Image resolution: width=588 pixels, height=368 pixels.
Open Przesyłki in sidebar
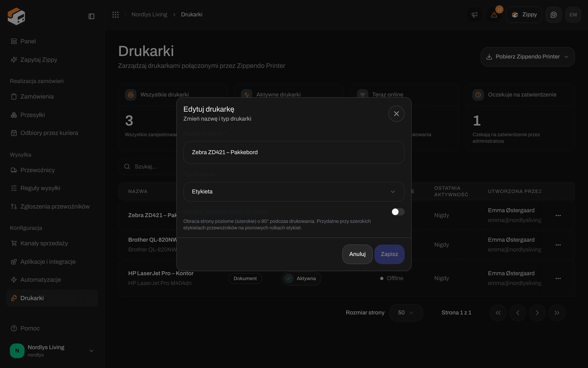(52, 115)
